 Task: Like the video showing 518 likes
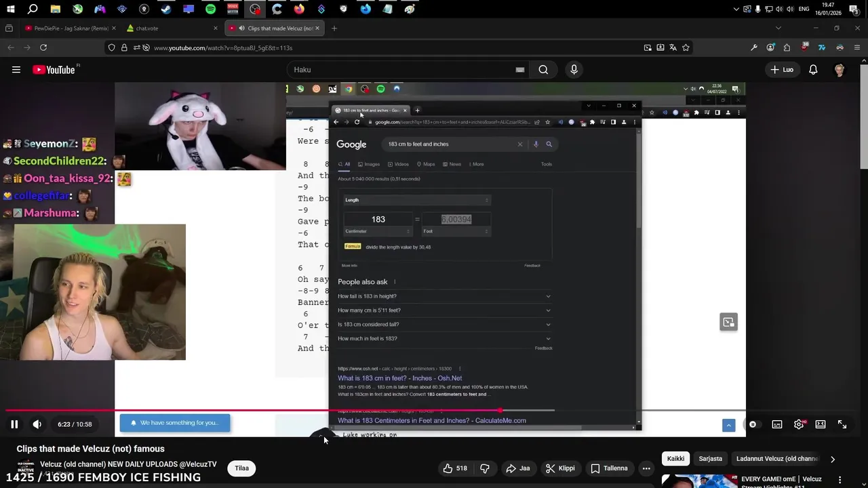coord(455,468)
